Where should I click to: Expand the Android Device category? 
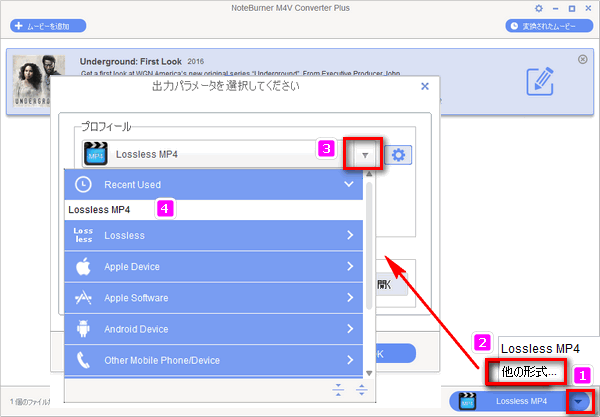click(x=214, y=329)
